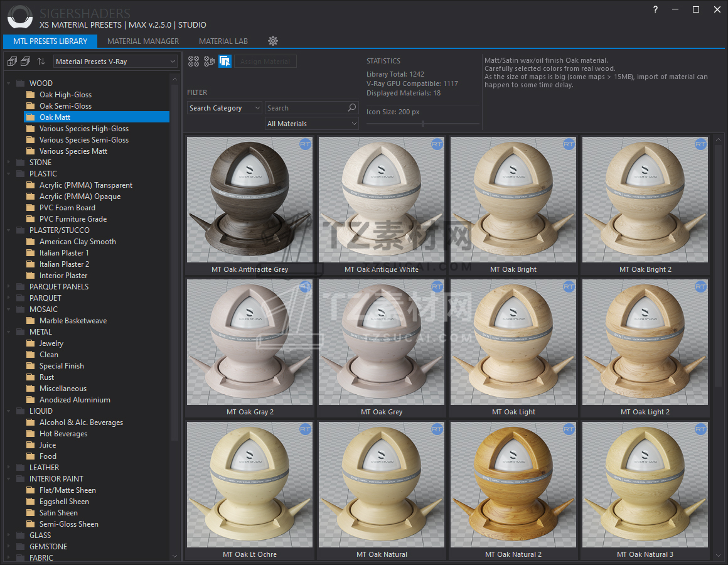This screenshot has height=565, width=728.
Task: Click the expand all categories icon
Action: point(12,62)
